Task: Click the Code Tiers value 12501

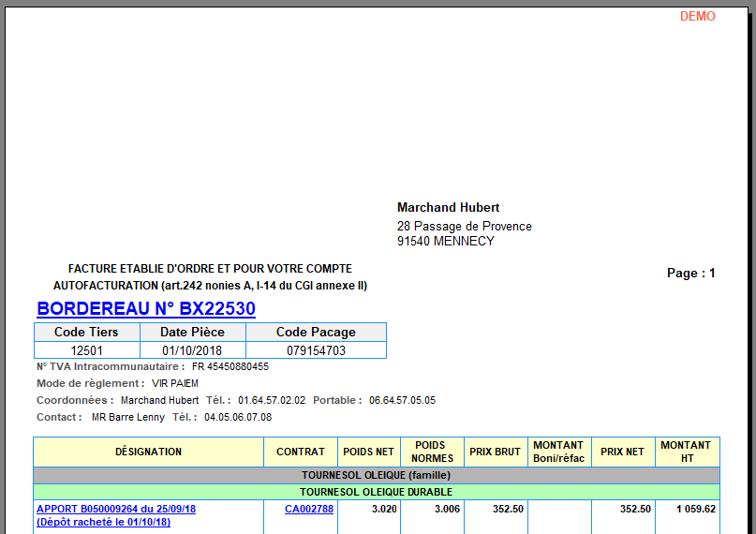Action: (x=87, y=350)
